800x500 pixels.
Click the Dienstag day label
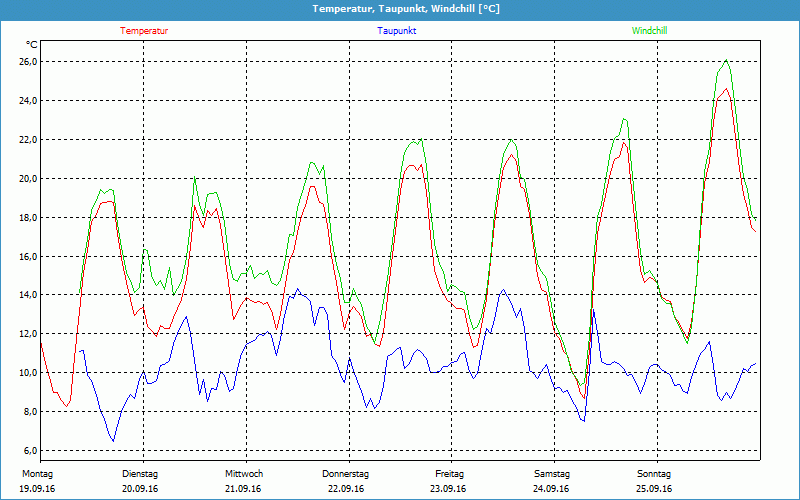click(x=140, y=474)
